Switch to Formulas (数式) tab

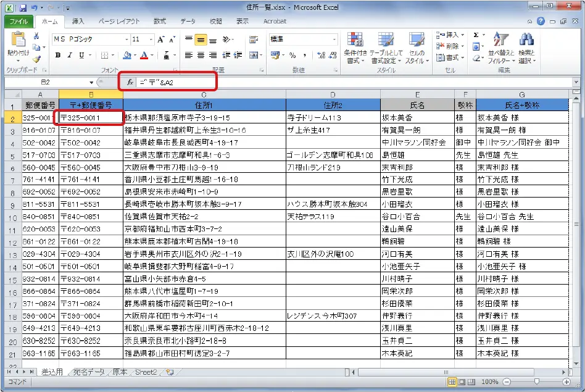(x=160, y=21)
